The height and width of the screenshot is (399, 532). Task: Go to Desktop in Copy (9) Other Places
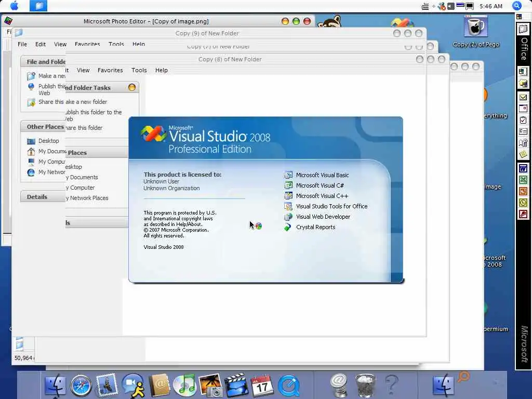(43, 141)
